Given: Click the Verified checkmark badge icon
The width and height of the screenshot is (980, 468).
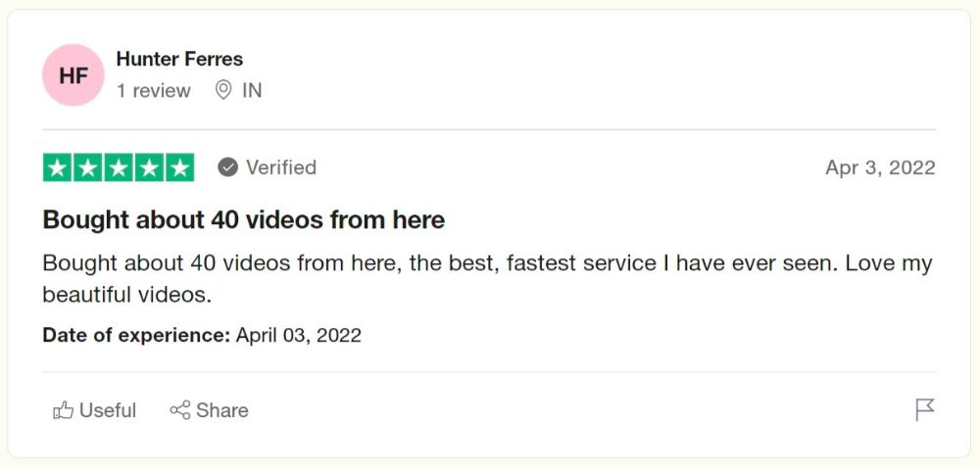Looking at the screenshot, I should [227, 167].
